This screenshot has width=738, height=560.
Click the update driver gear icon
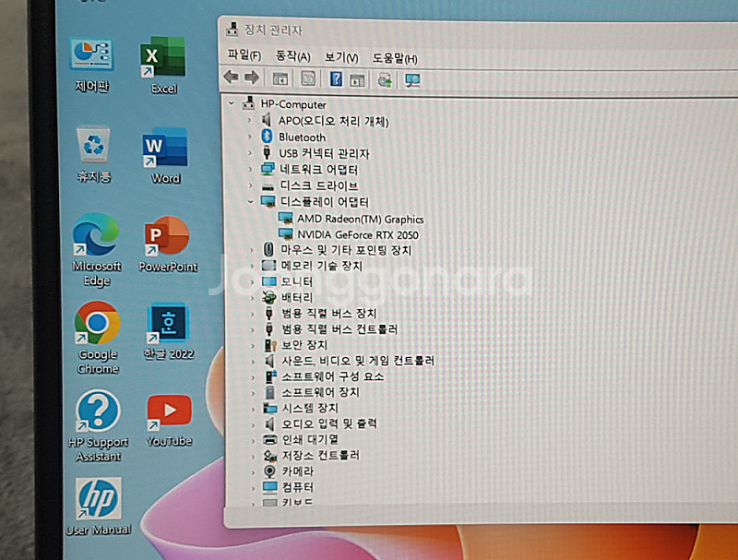385,80
